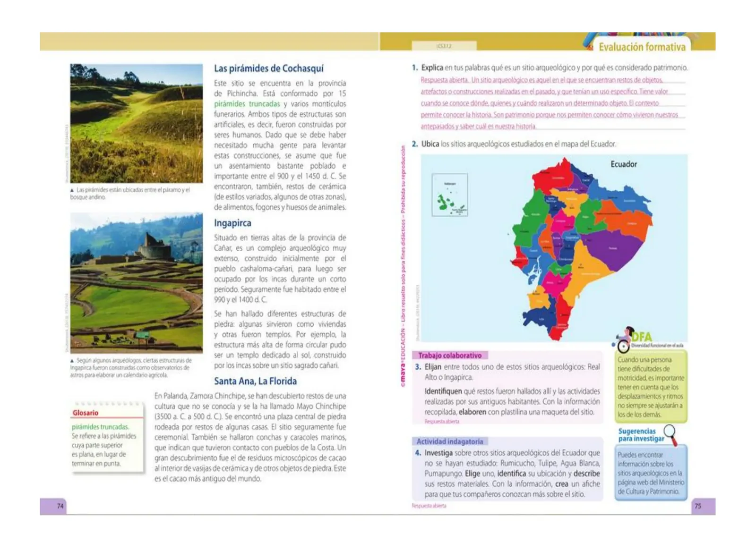This screenshot has height=534, width=756.
Task: Click the page number 75
Action: pyautogui.click(x=698, y=506)
